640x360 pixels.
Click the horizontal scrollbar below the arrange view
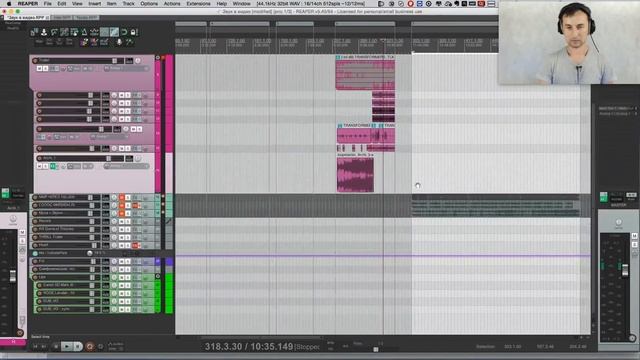pos(261,338)
